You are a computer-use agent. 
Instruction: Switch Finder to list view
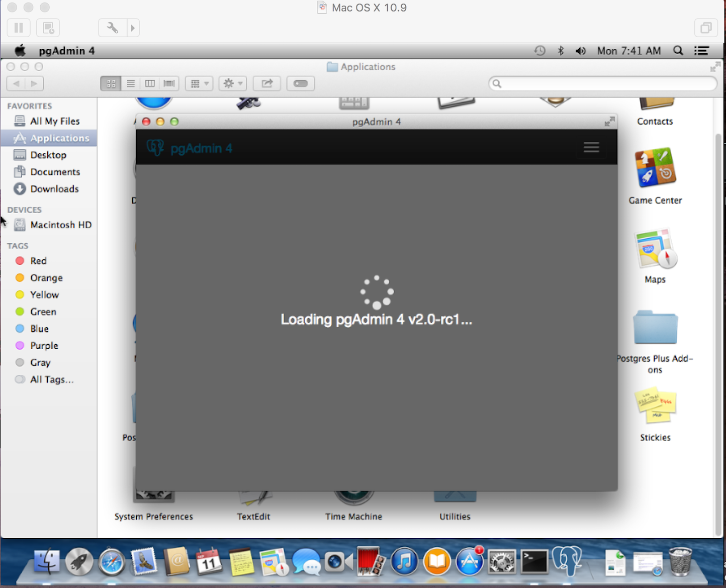click(131, 83)
